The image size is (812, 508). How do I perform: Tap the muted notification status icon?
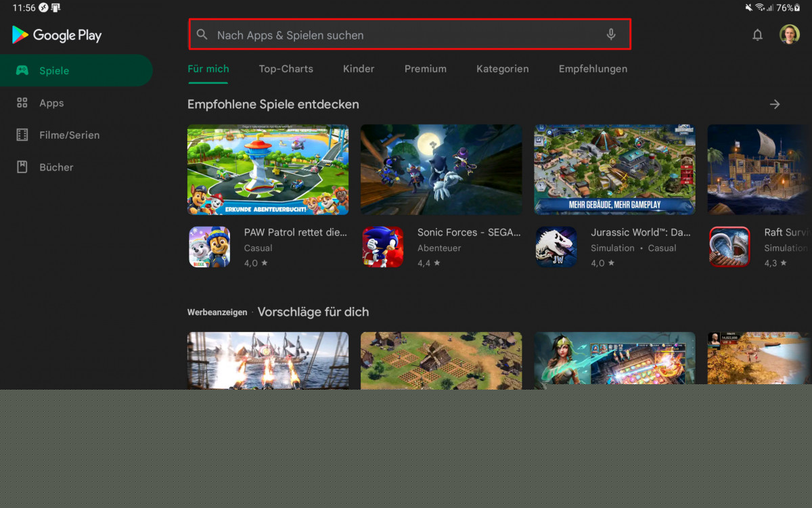748,7
